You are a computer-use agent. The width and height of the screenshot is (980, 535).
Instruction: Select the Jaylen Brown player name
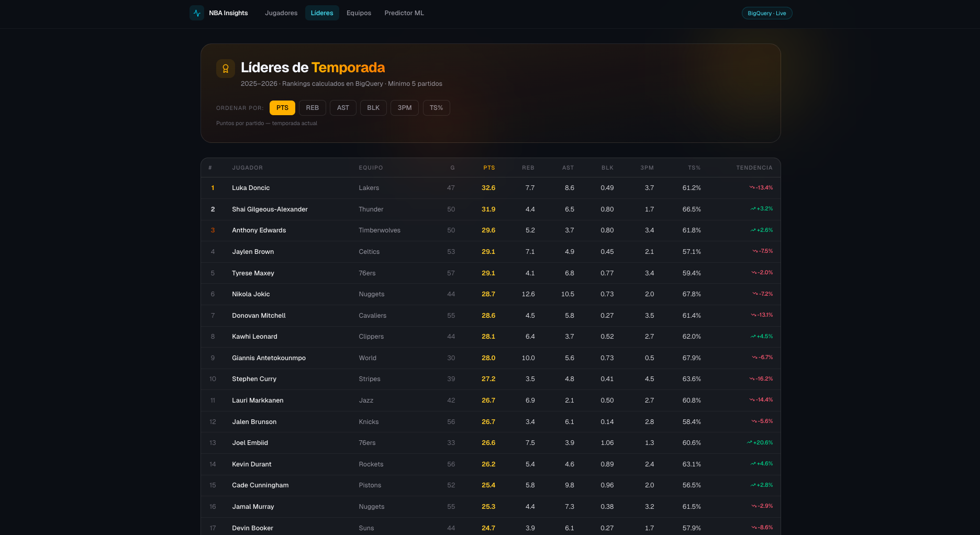click(x=253, y=252)
